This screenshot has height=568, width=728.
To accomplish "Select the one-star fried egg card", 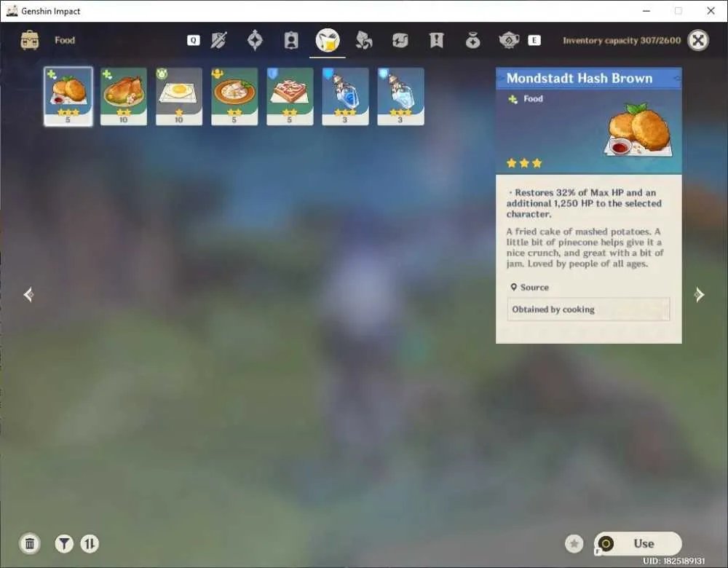I will point(179,97).
